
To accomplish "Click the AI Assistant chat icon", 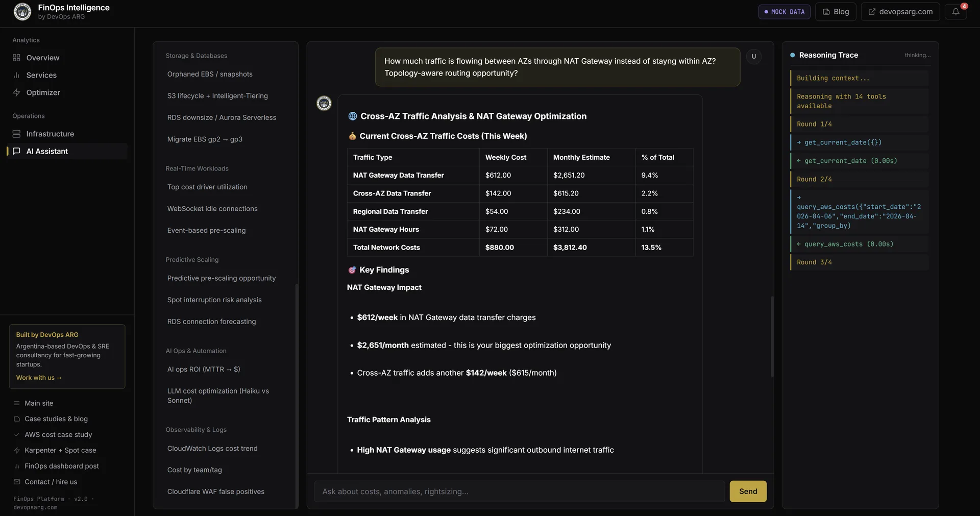I will click(x=16, y=151).
